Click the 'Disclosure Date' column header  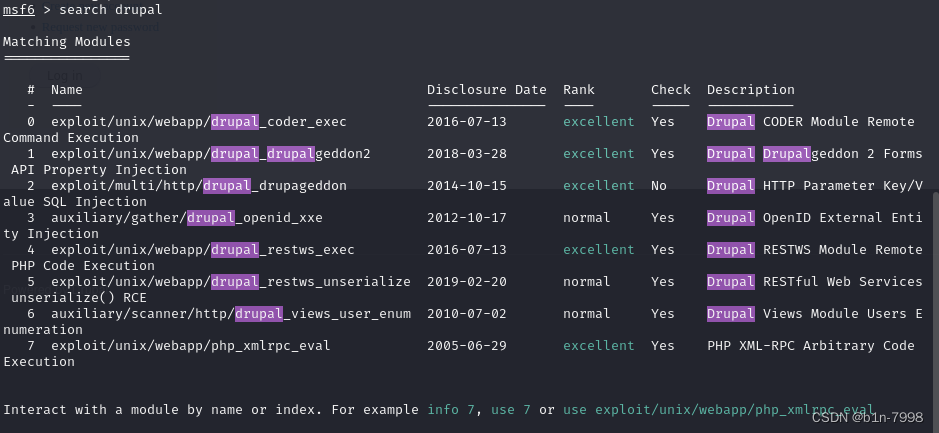(487, 90)
